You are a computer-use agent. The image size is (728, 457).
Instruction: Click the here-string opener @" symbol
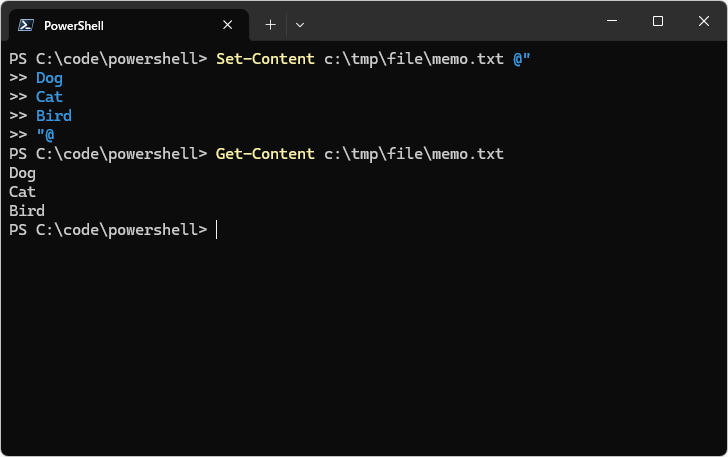point(521,59)
